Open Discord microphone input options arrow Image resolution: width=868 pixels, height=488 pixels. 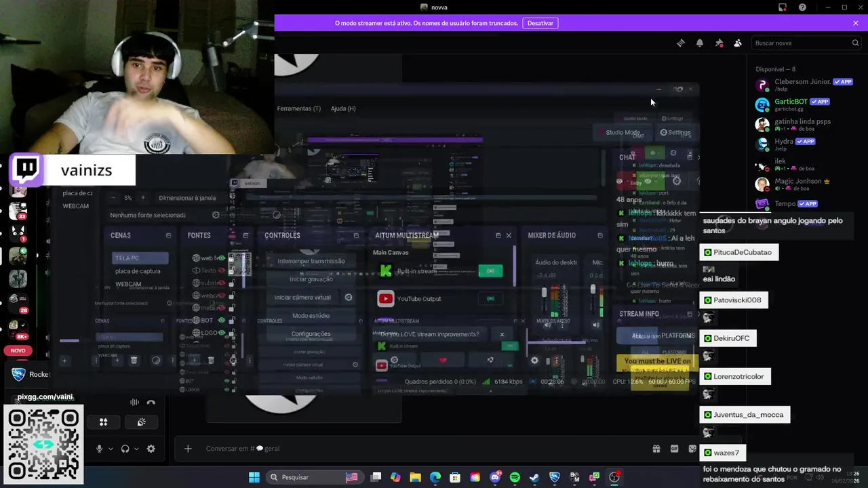111,449
